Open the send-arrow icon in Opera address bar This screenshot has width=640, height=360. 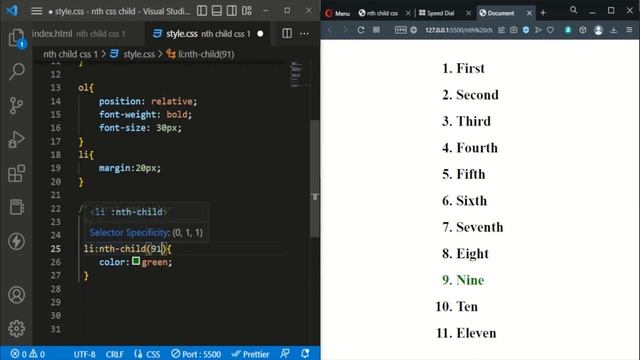(538, 30)
